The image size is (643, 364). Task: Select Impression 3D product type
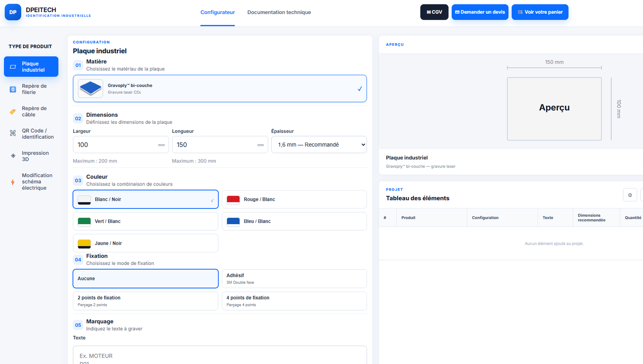tap(31, 156)
